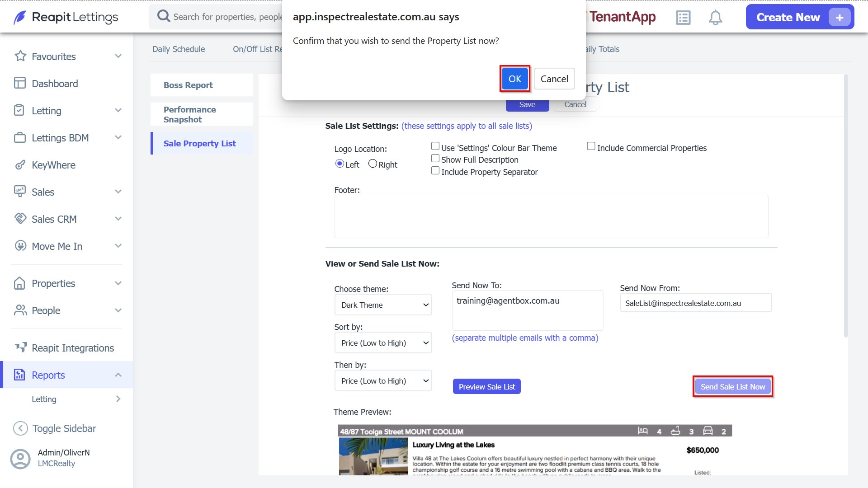Click the Preview Sale List button
The image size is (868, 488).
tap(487, 386)
